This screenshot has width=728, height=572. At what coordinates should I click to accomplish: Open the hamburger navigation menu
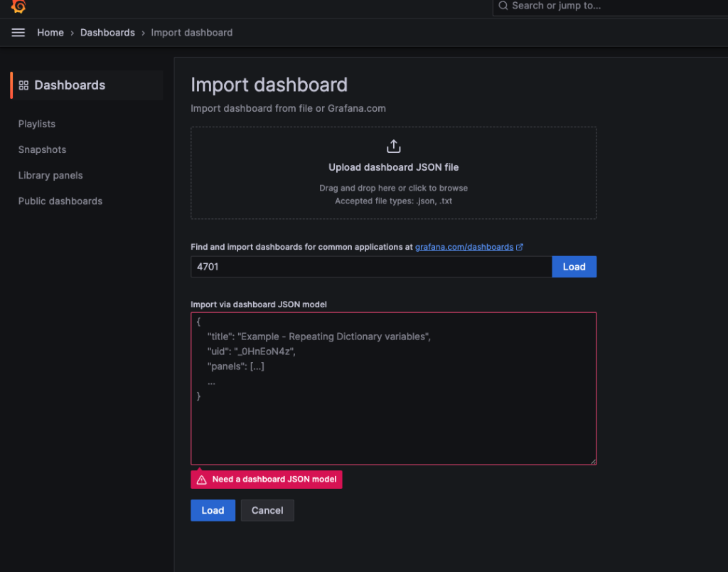18,33
